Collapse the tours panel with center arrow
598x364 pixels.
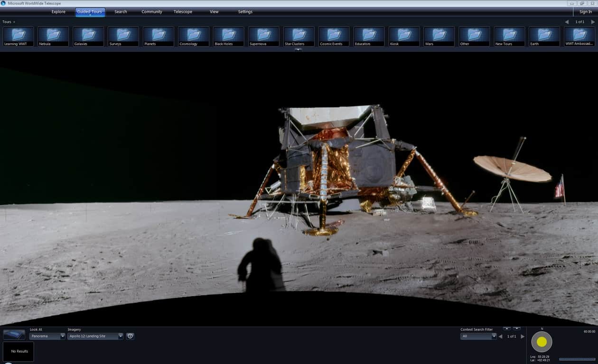tap(299, 49)
